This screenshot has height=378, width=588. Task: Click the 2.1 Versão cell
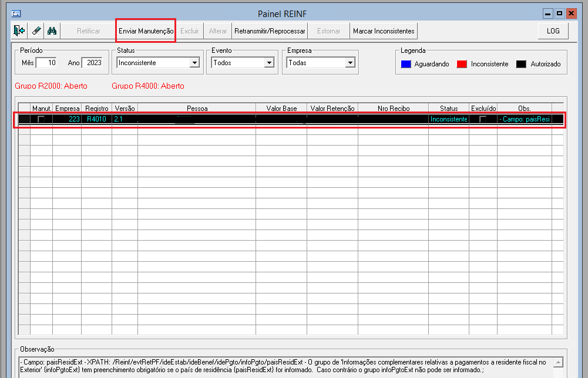coord(125,119)
